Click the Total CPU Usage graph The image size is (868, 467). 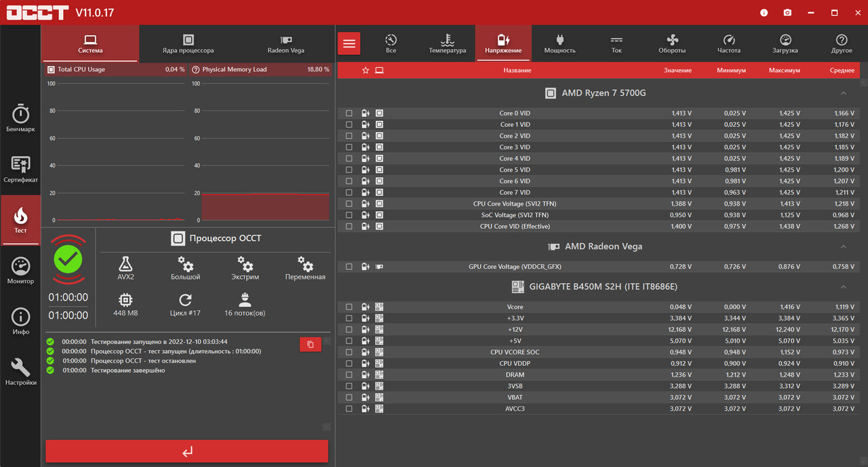point(115,151)
